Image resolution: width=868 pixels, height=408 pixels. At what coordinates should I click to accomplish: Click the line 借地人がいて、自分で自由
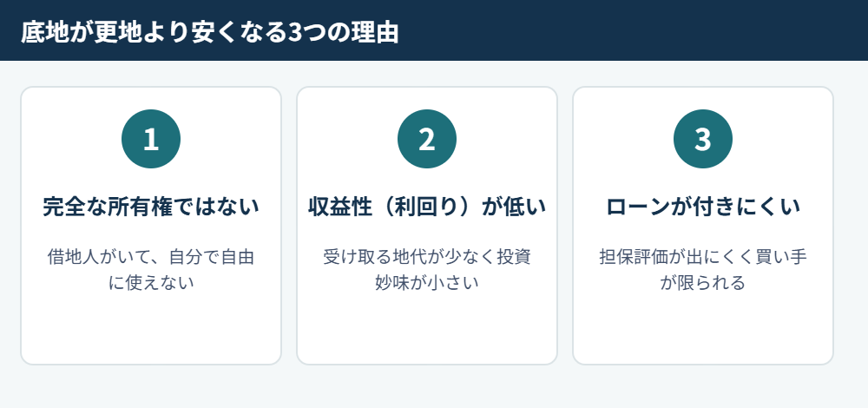point(150,258)
